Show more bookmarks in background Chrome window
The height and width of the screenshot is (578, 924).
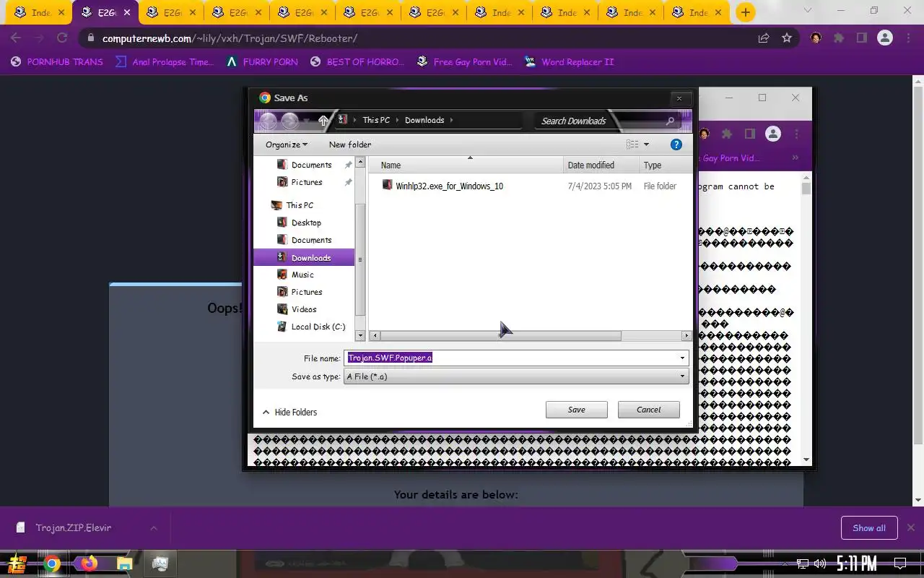(x=795, y=158)
